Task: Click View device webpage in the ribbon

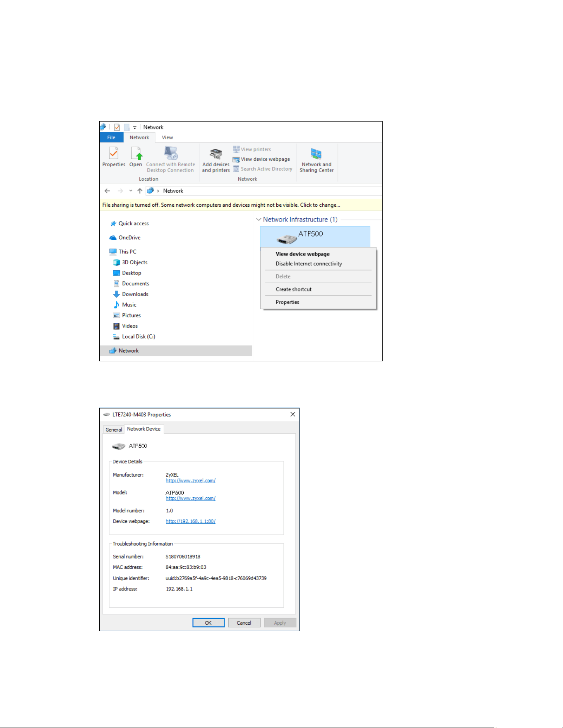Action: [261, 159]
